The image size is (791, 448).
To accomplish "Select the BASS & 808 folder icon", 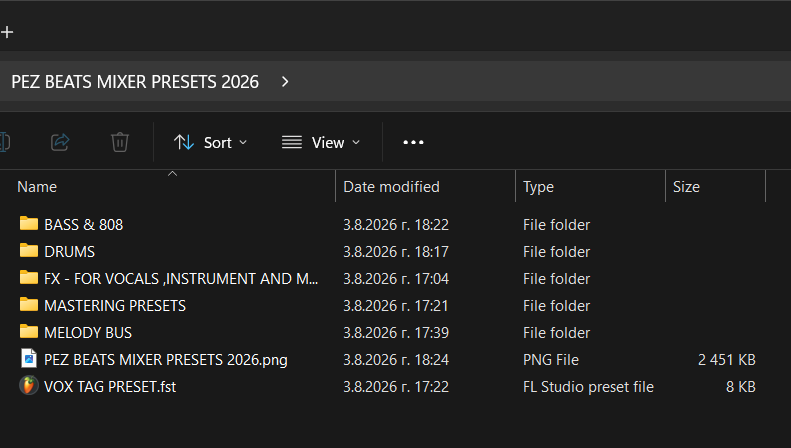I will [29, 223].
